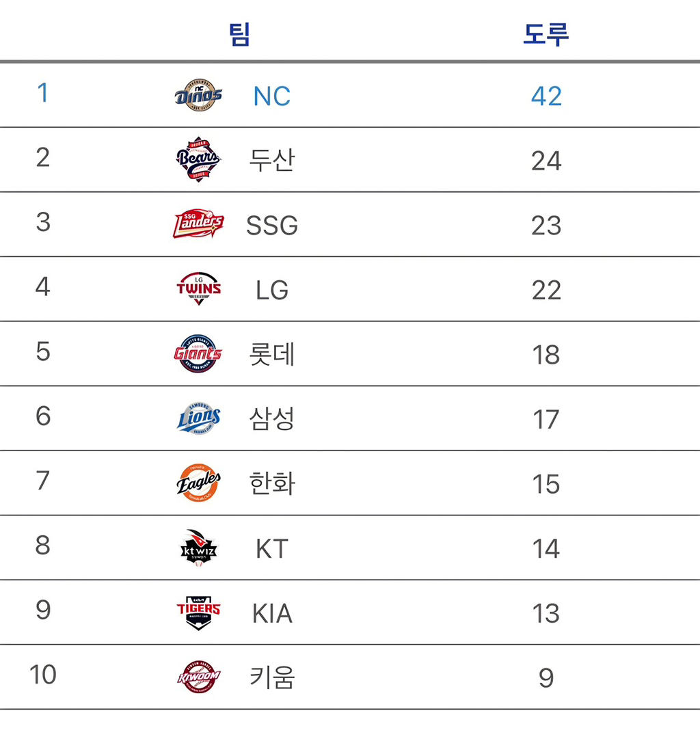
Task: Click the Samsung Lions team logo
Action: coord(198,418)
